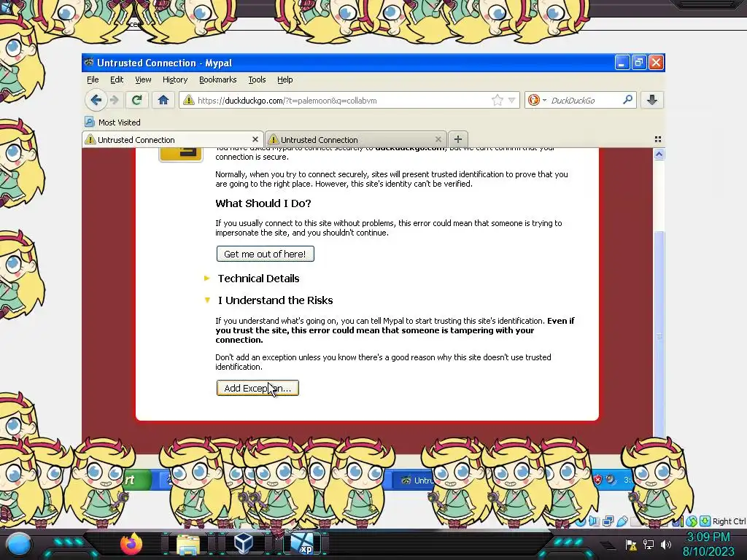Open the View menu

tap(143, 79)
